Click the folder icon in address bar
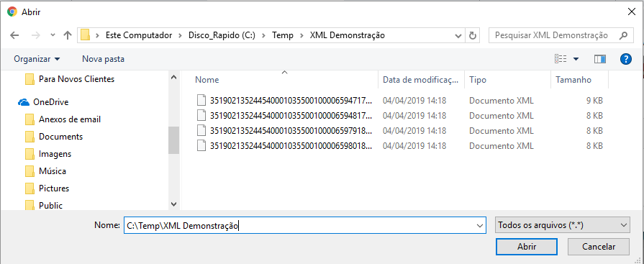This screenshot has width=644, height=264. pyautogui.click(x=85, y=35)
